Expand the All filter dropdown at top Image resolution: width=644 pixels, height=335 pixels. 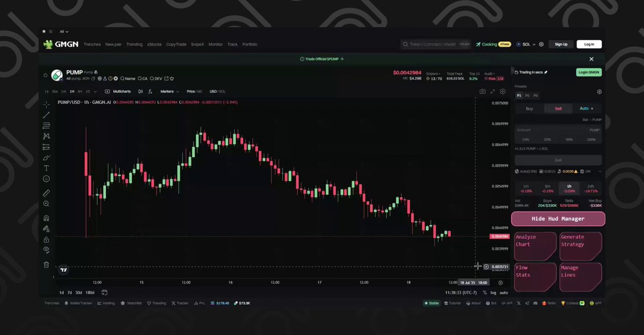point(64,32)
